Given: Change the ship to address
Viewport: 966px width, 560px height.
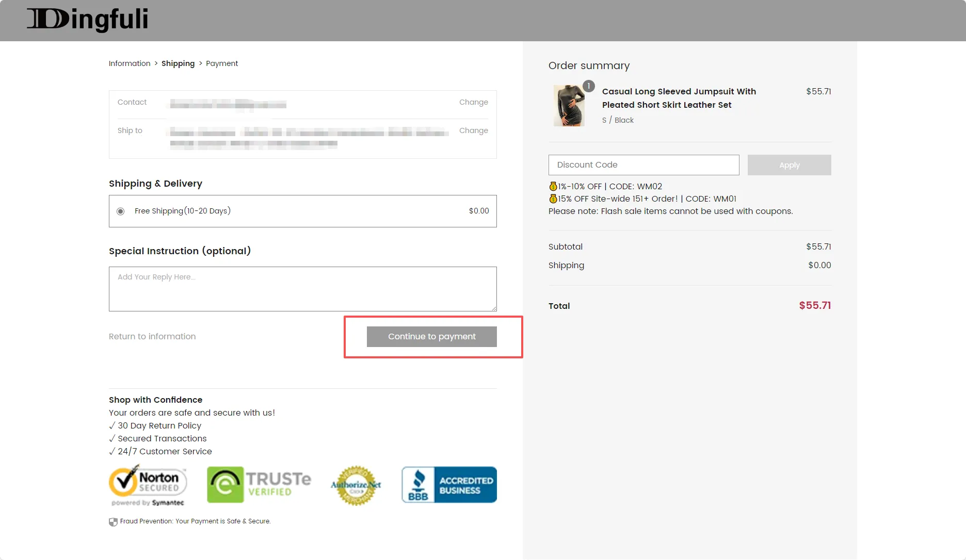Looking at the screenshot, I should tap(473, 130).
